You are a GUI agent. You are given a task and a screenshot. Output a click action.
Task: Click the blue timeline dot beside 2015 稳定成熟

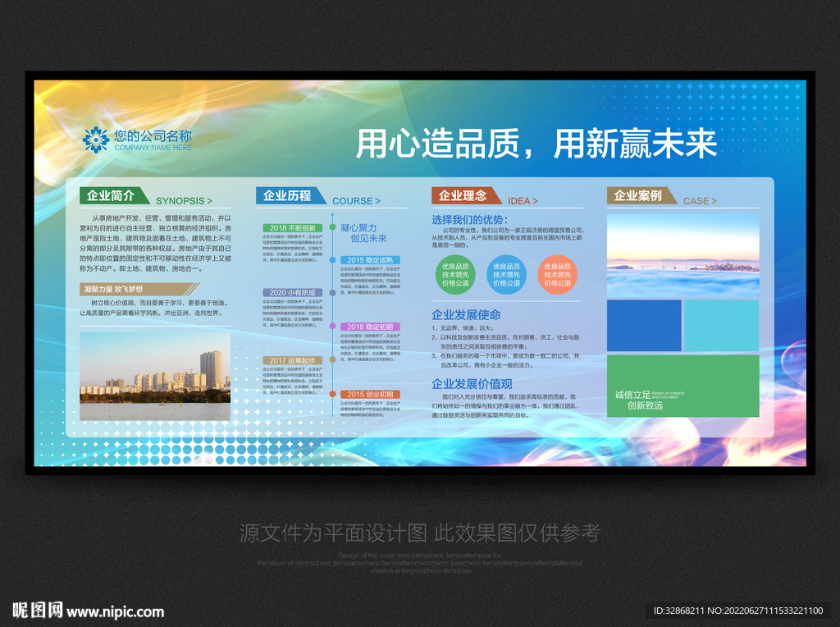pyautogui.click(x=333, y=260)
